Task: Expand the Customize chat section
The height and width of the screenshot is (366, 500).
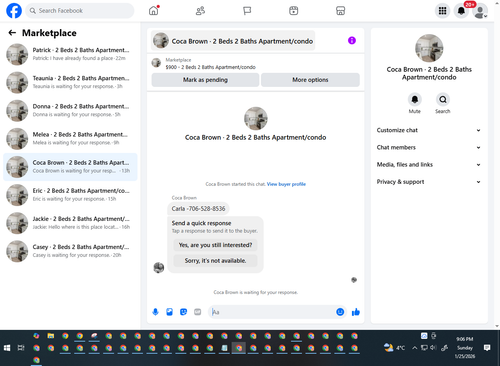Action: (x=429, y=130)
